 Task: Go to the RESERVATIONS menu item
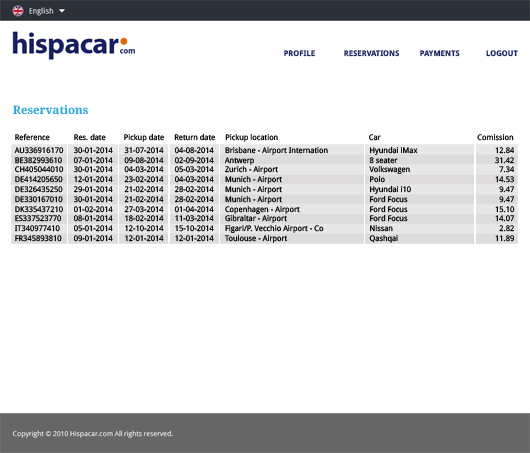(x=371, y=53)
